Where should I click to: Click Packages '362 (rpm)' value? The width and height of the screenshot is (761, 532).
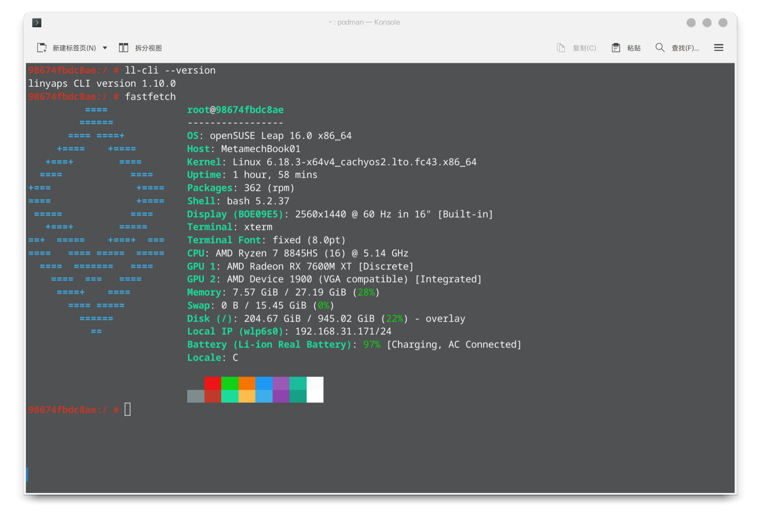click(x=269, y=188)
